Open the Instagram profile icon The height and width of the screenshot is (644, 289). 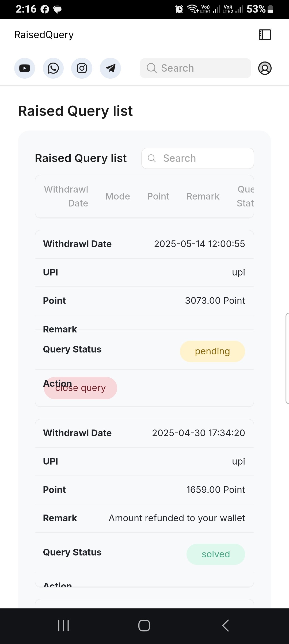pyautogui.click(x=82, y=68)
